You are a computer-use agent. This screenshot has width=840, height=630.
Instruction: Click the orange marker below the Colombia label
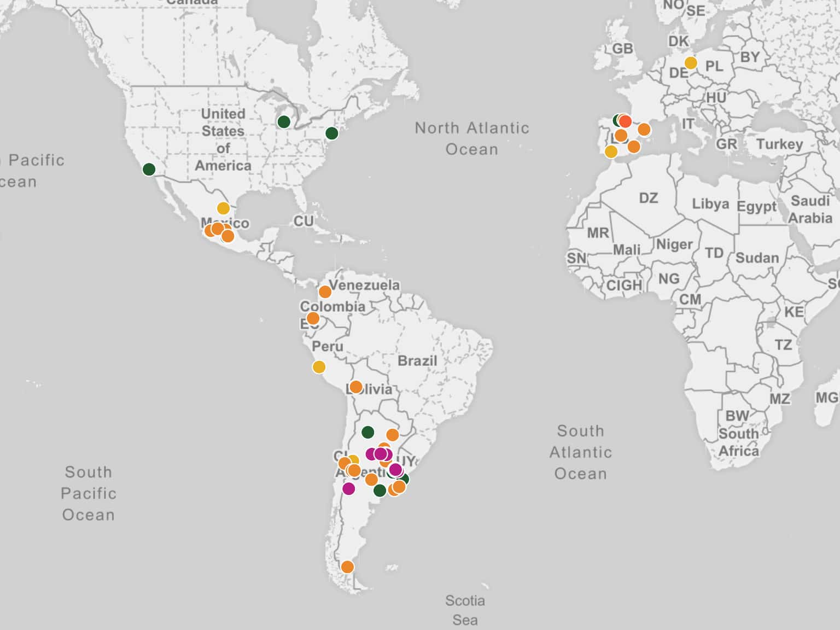tap(313, 318)
